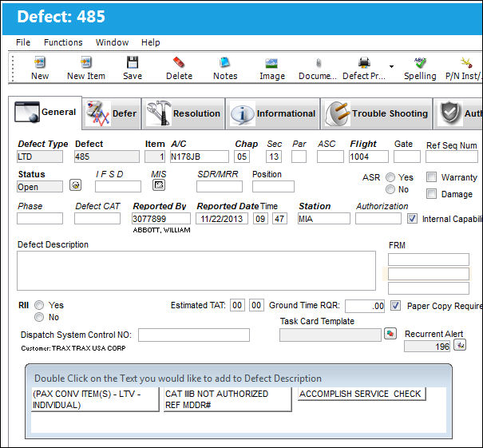Click the Dispatch System Control NO field
This screenshot has width=483, height=448.
(x=194, y=335)
